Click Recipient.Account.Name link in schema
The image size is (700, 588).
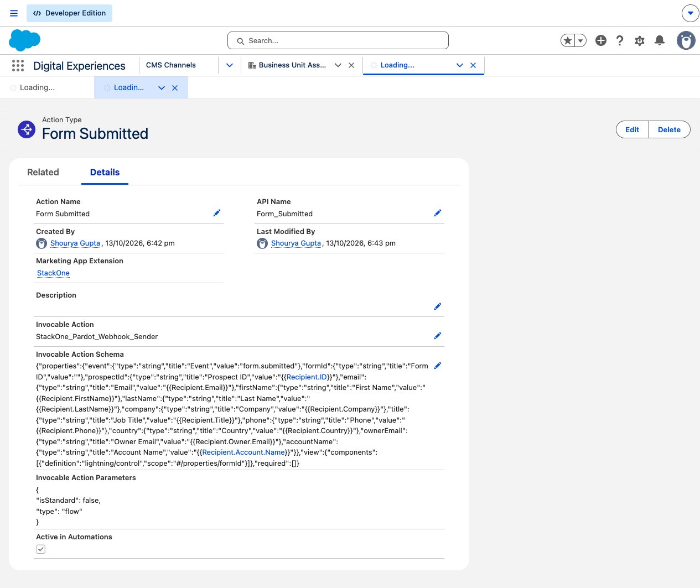(x=243, y=452)
